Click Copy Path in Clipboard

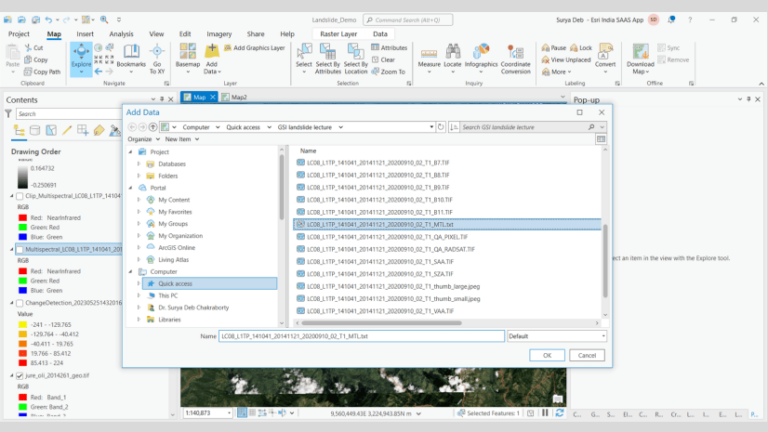tap(42, 72)
